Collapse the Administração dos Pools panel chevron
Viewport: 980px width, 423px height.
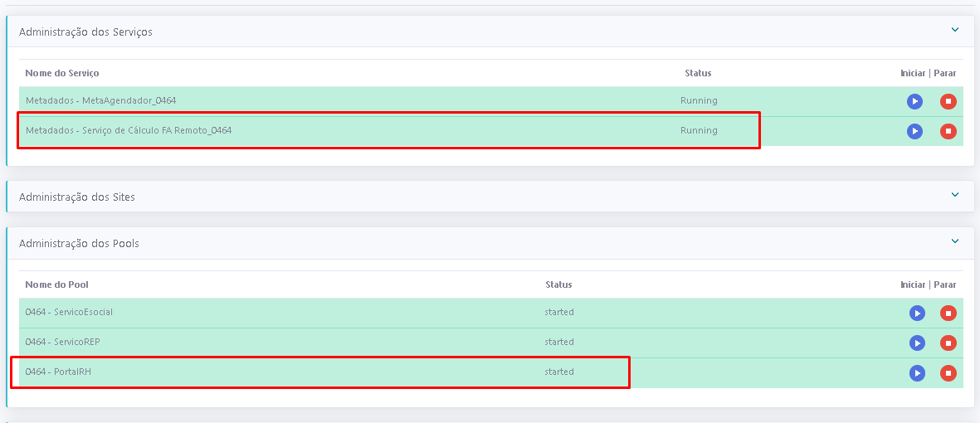(x=955, y=241)
